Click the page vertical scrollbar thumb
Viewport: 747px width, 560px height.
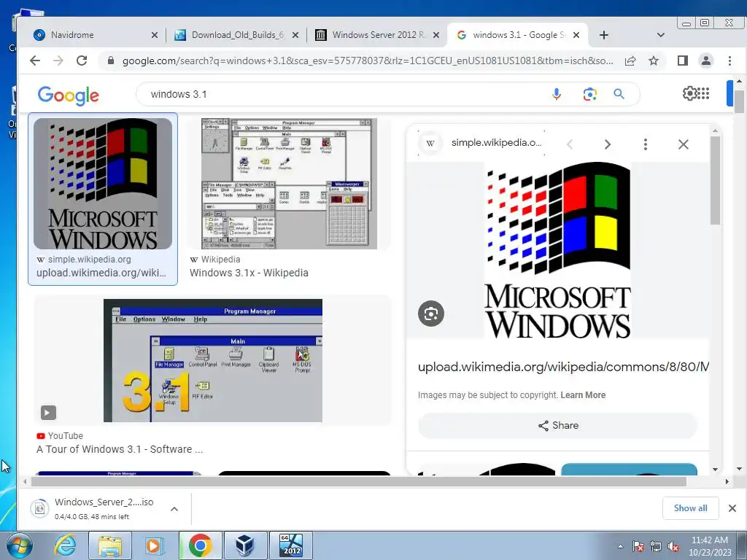(739, 101)
